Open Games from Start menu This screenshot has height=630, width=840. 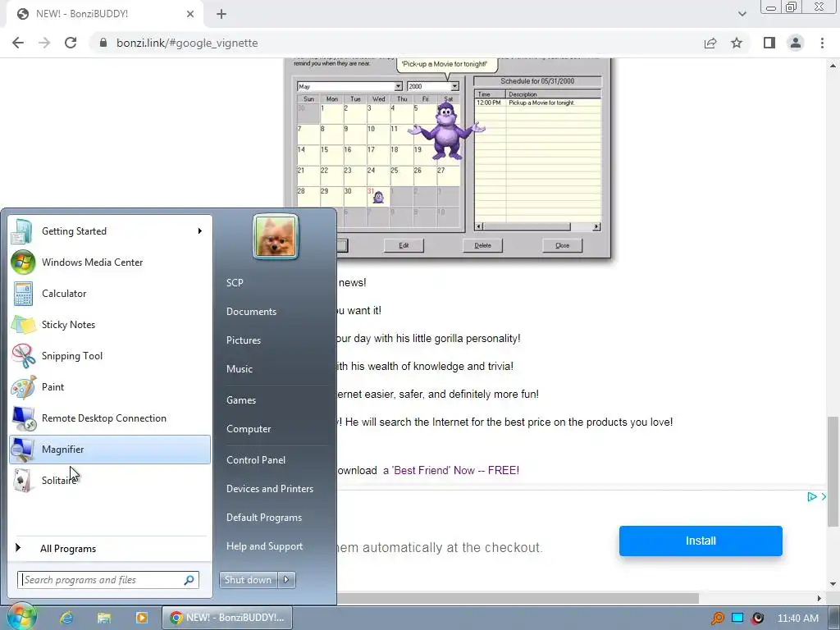pyautogui.click(x=241, y=400)
